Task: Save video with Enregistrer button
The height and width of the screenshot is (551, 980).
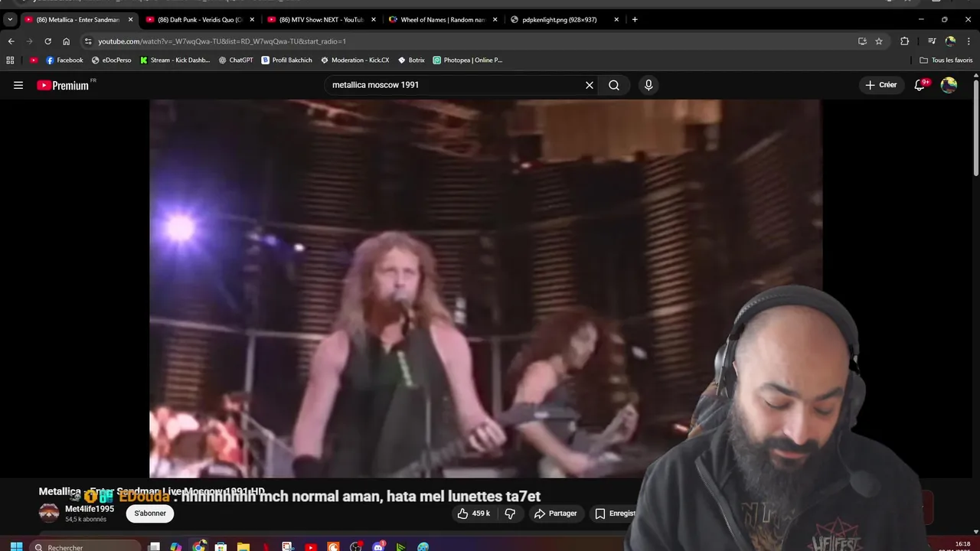Action: pos(616,514)
